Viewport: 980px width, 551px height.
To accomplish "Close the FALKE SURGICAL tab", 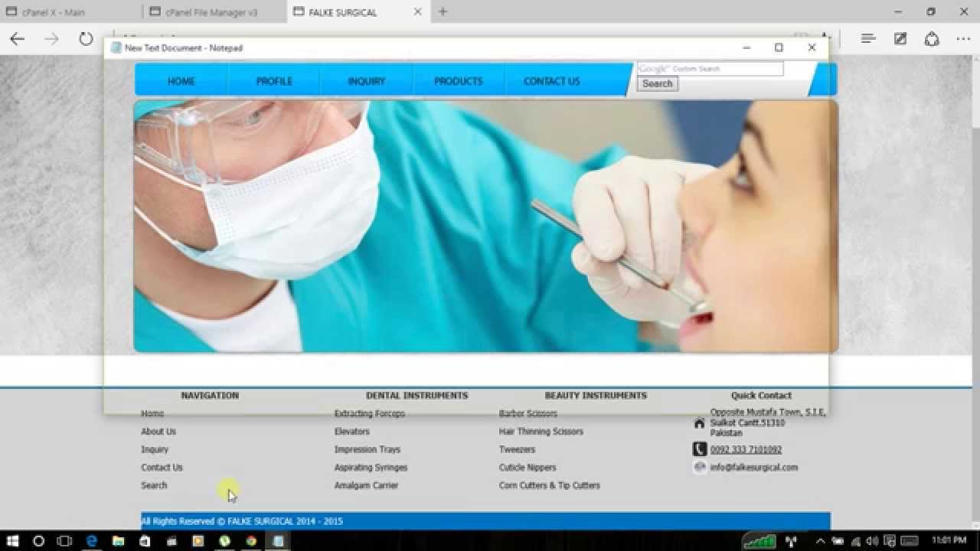I will 417,11.
